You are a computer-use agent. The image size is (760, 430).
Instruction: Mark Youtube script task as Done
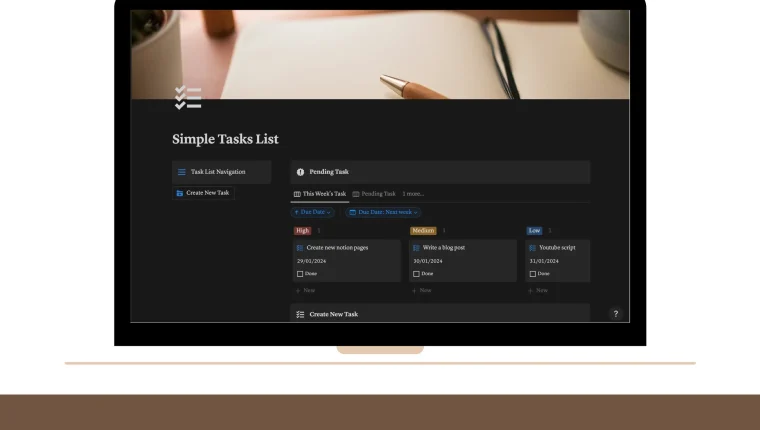coord(532,273)
